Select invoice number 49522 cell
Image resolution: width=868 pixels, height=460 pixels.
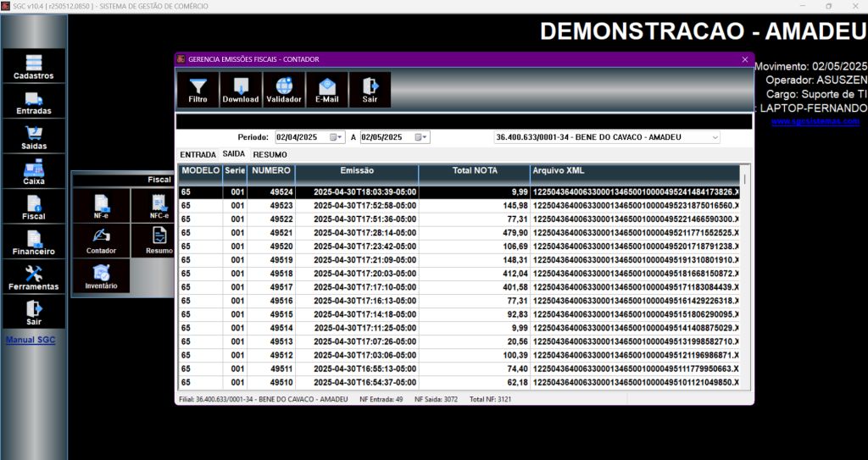pos(271,219)
